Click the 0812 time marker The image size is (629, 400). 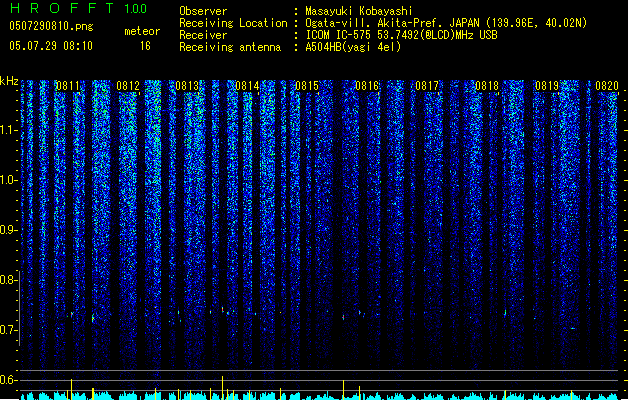click(x=128, y=86)
